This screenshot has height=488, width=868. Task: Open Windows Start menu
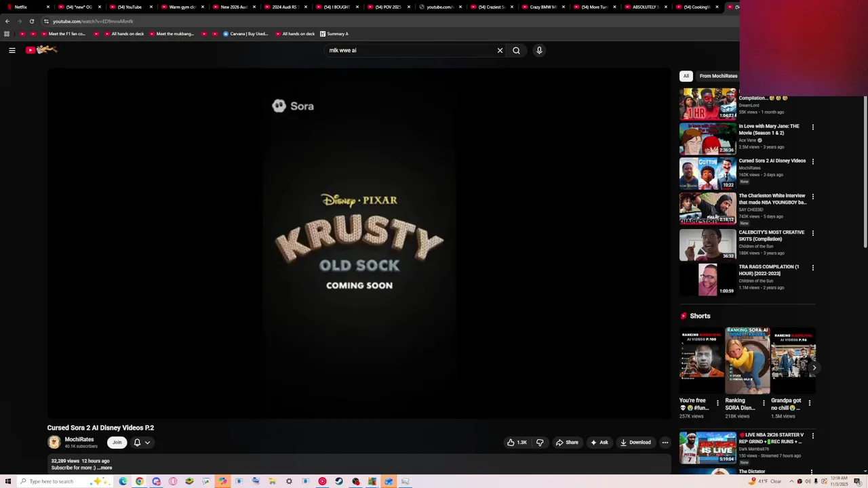(x=8, y=481)
